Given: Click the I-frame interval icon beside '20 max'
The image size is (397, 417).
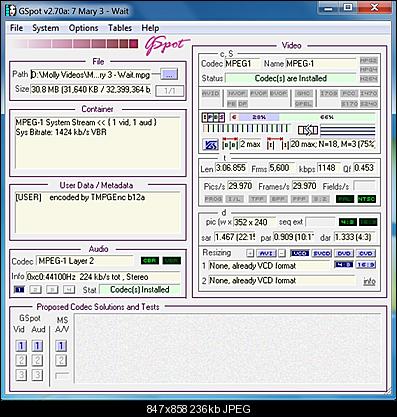Looking at the screenshot, I should (278, 145).
